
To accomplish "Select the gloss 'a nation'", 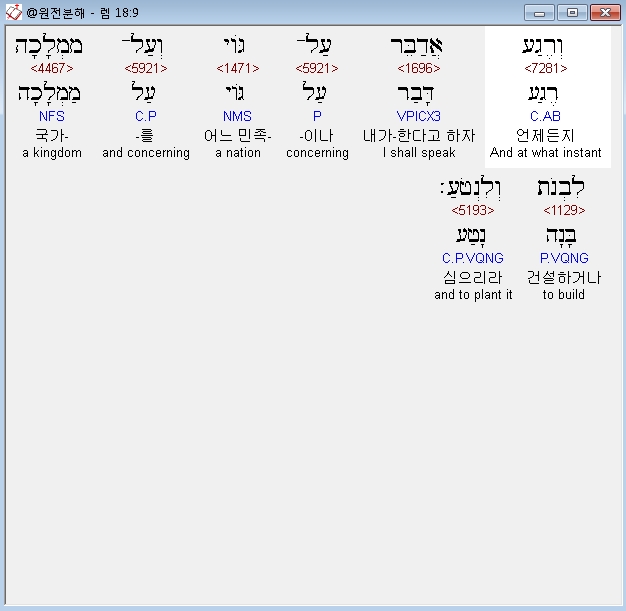I will (238, 153).
